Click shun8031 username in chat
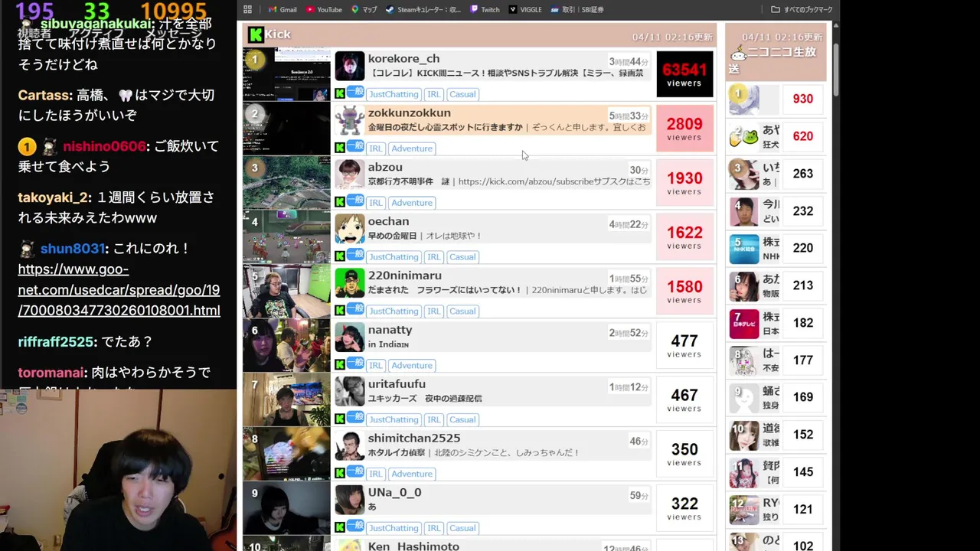 pyautogui.click(x=72, y=249)
